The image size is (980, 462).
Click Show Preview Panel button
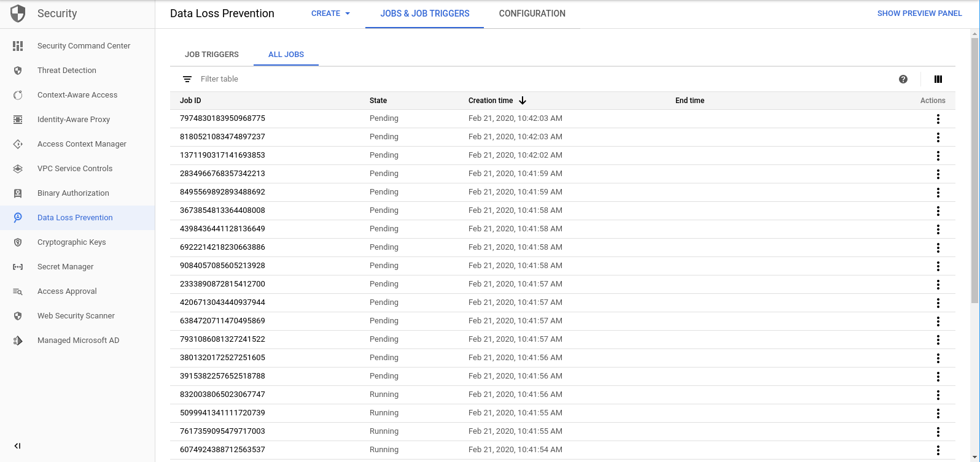pyautogui.click(x=919, y=13)
